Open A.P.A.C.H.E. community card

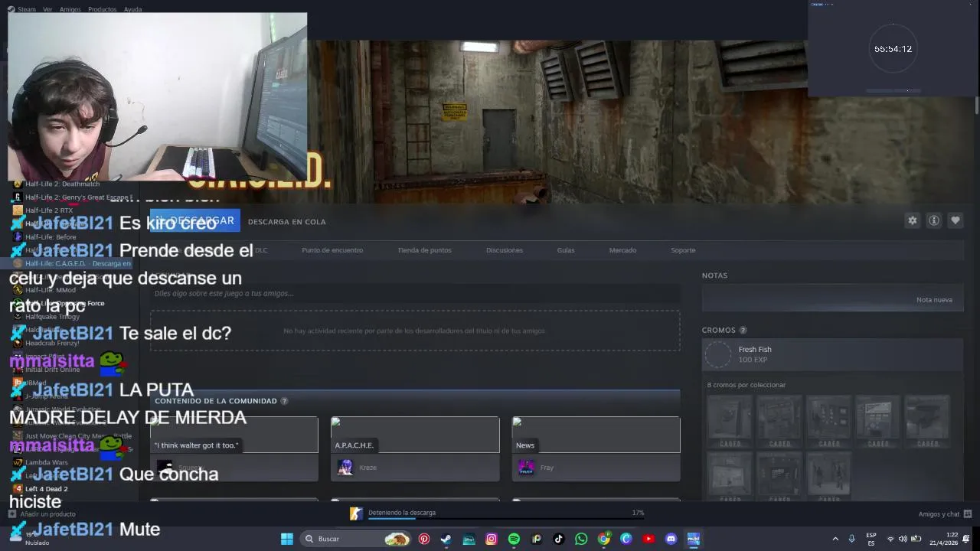[415, 448]
